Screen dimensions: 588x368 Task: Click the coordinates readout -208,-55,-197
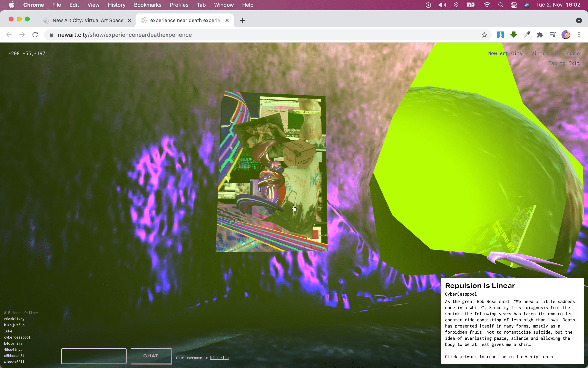click(x=27, y=54)
